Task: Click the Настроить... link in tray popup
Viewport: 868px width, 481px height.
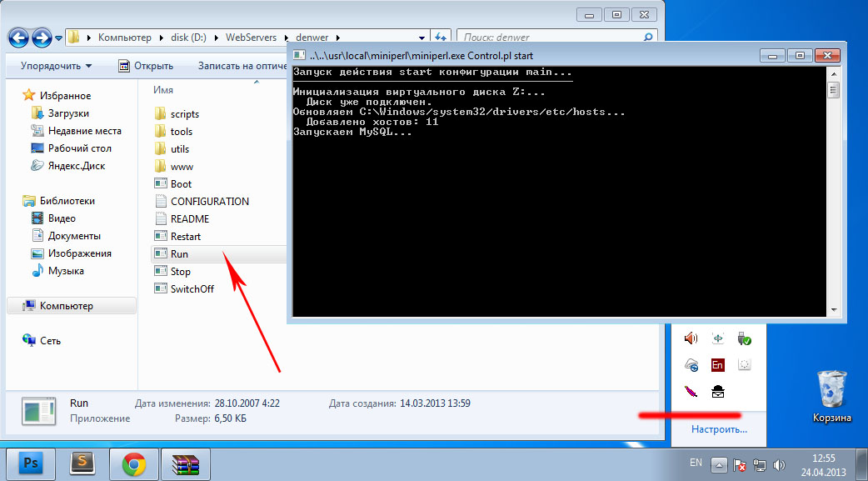Action: pos(719,429)
